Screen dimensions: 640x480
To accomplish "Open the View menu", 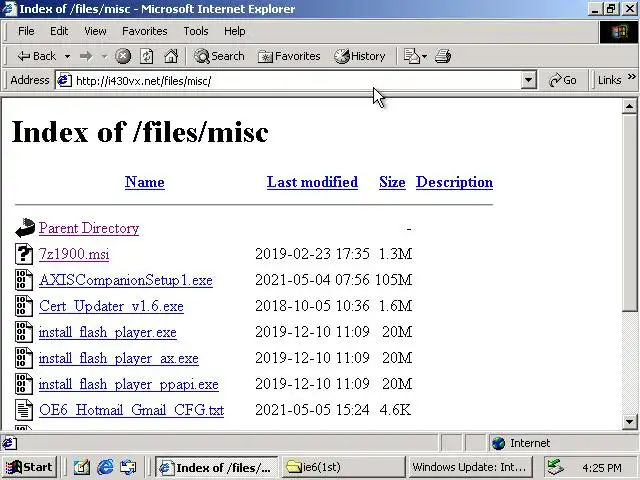I will click(95, 31).
